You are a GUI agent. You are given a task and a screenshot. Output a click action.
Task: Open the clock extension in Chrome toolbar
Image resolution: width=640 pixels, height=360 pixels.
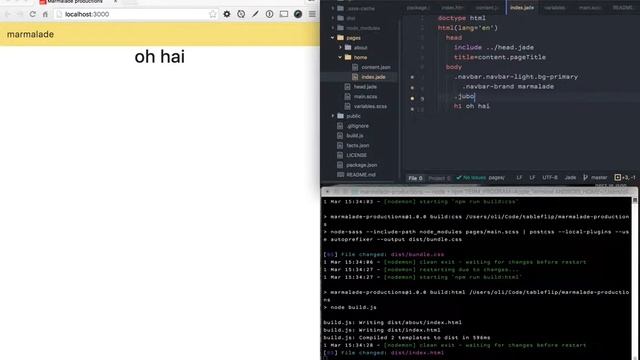tap(241, 14)
